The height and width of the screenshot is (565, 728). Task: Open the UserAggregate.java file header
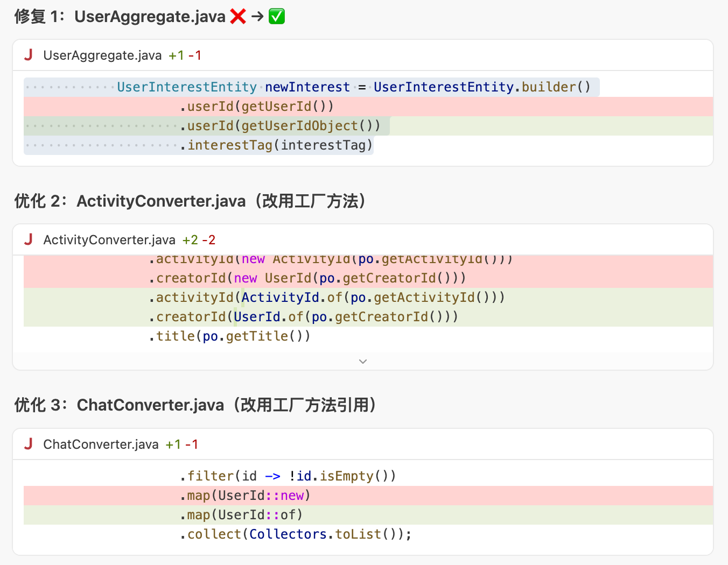[x=363, y=55]
